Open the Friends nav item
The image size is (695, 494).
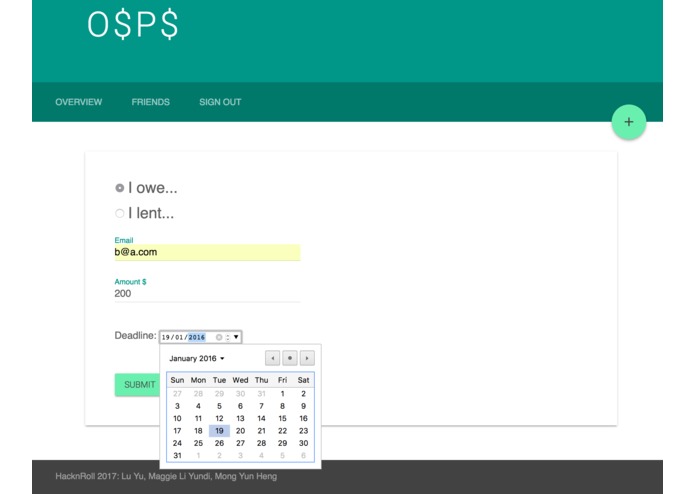pyautogui.click(x=151, y=102)
